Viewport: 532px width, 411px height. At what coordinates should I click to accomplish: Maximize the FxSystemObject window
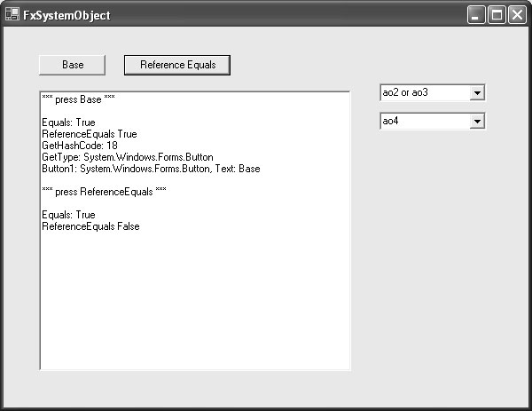pos(497,15)
